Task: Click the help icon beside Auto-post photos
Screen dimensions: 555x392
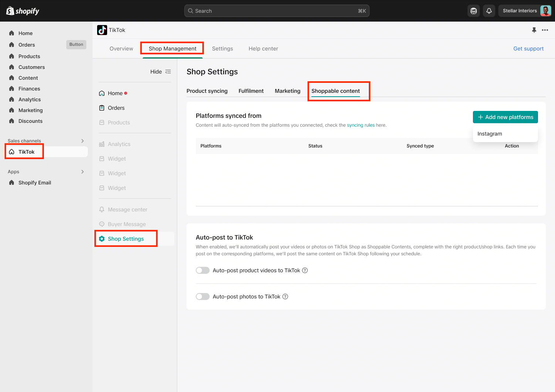Action: pyautogui.click(x=285, y=297)
